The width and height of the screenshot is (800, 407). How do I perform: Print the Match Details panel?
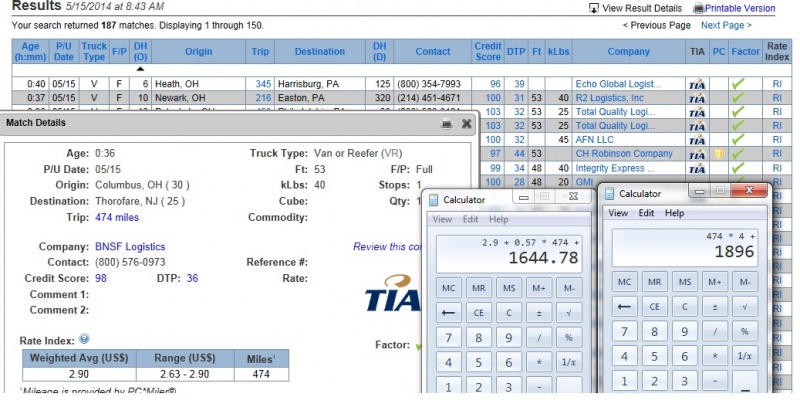(x=446, y=123)
